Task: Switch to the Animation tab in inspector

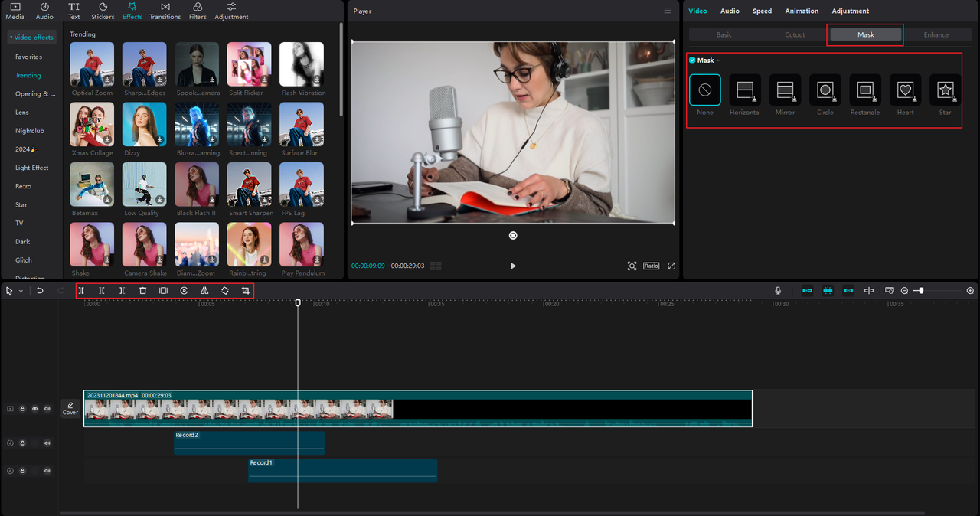Action: 802,11
